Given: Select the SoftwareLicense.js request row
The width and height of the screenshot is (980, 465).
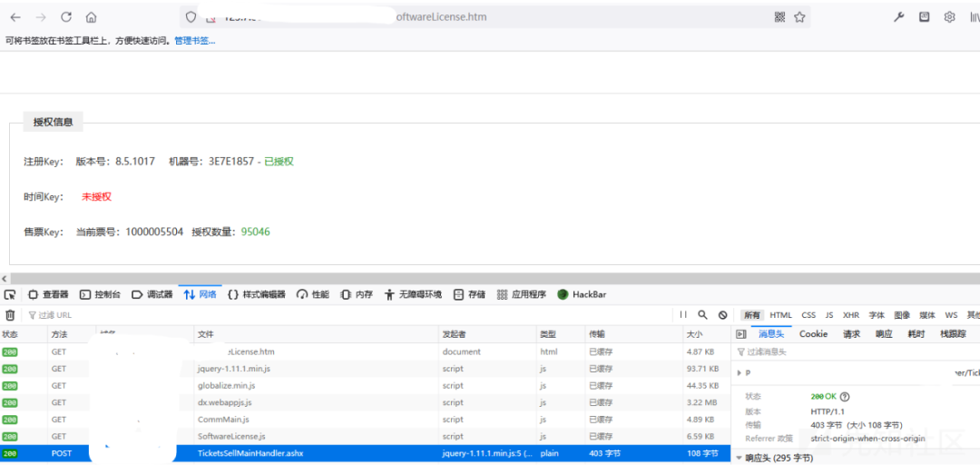Looking at the screenshot, I should tap(365, 436).
